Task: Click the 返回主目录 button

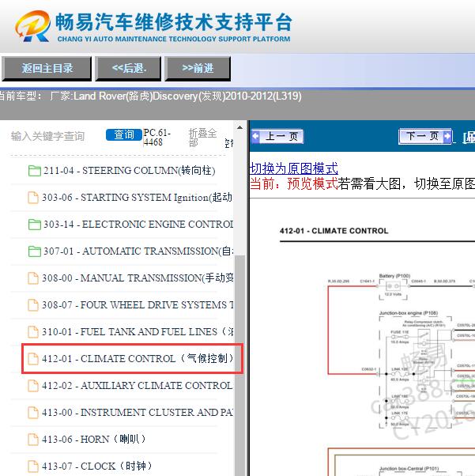Action: 47,68
